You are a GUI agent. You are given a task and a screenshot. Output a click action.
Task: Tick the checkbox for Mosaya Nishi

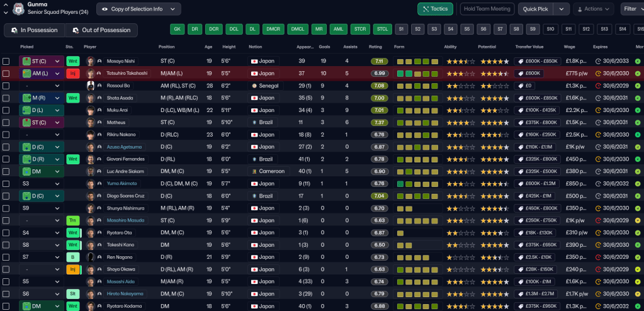pyautogui.click(x=6, y=61)
